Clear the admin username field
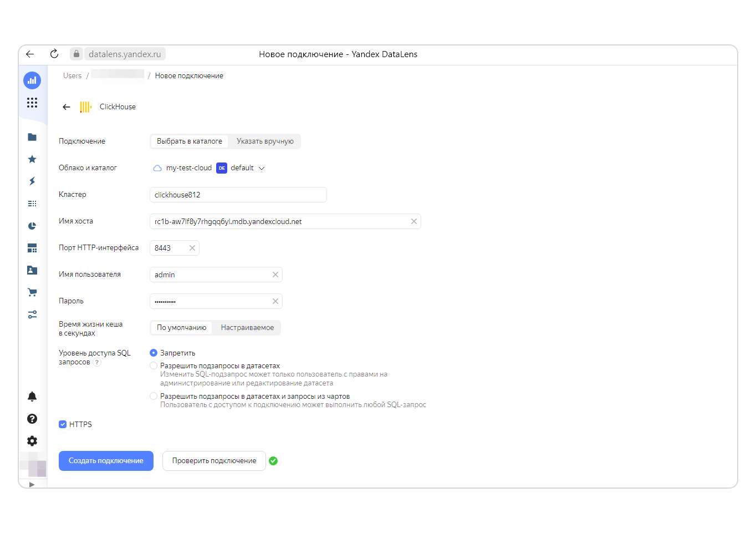Image resolution: width=756 pixels, height=533 pixels. point(275,275)
